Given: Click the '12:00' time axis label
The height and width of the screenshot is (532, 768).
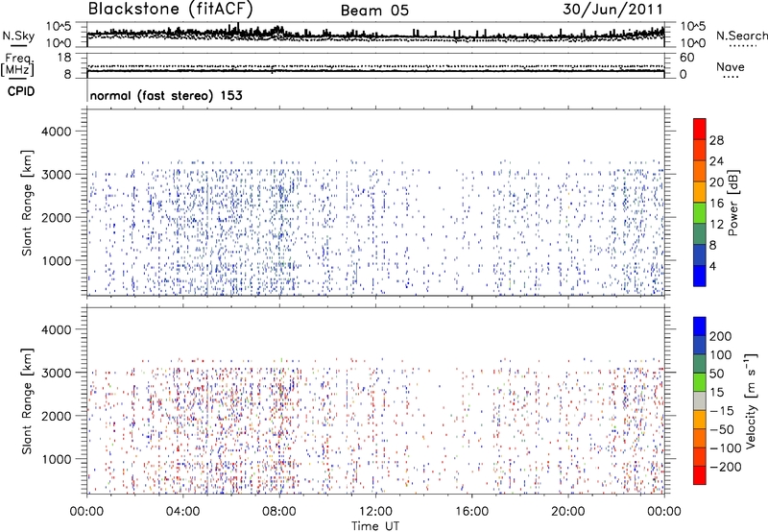Looking at the screenshot, I should point(375,512).
